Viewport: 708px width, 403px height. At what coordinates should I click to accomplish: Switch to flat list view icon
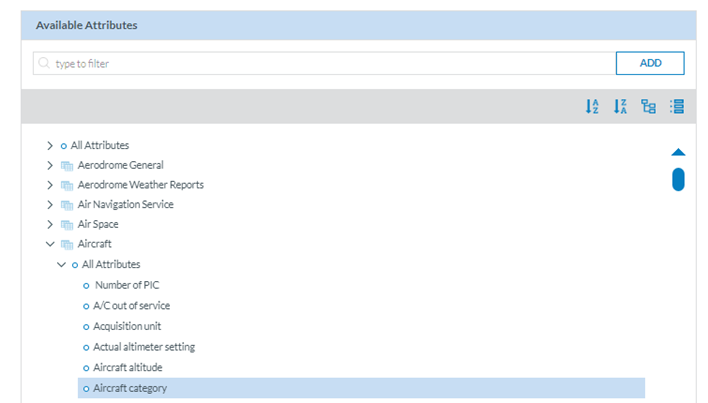pyautogui.click(x=676, y=107)
